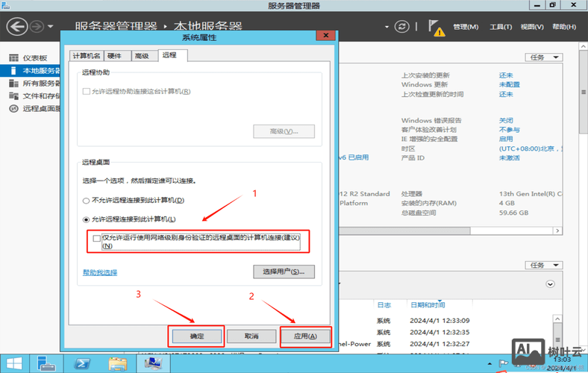Screen dimensions: 588x373
Task: Switch to the 计算机名 tab
Action: [87, 56]
